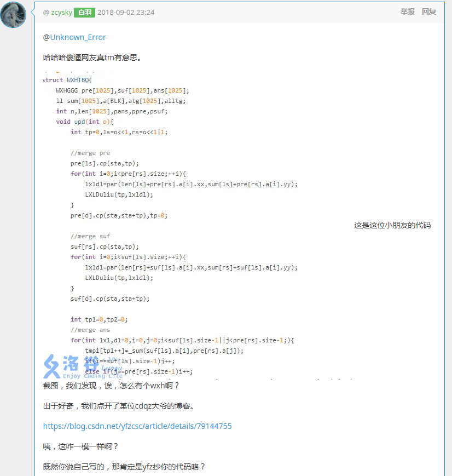Open the blog.csdn.net article link
Image resolution: width=452 pixels, height=476 pixels.
[137, 426]
